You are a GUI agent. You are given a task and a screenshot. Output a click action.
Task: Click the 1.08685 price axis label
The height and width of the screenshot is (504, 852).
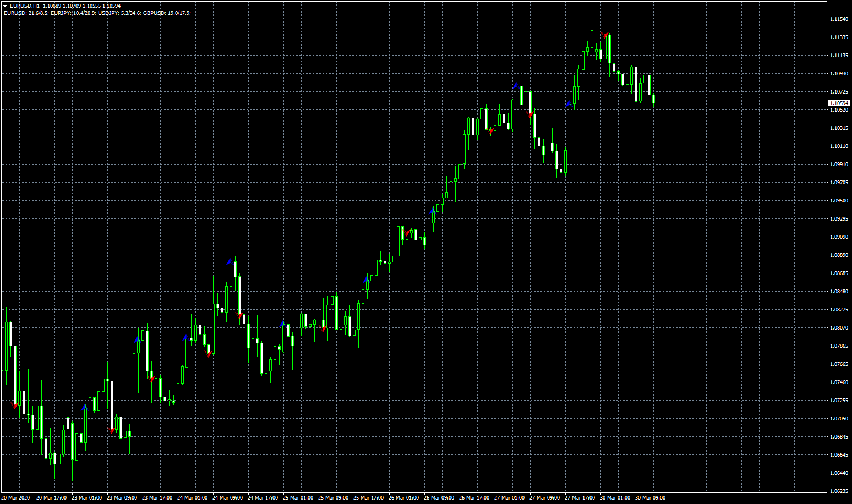[839, 273]
